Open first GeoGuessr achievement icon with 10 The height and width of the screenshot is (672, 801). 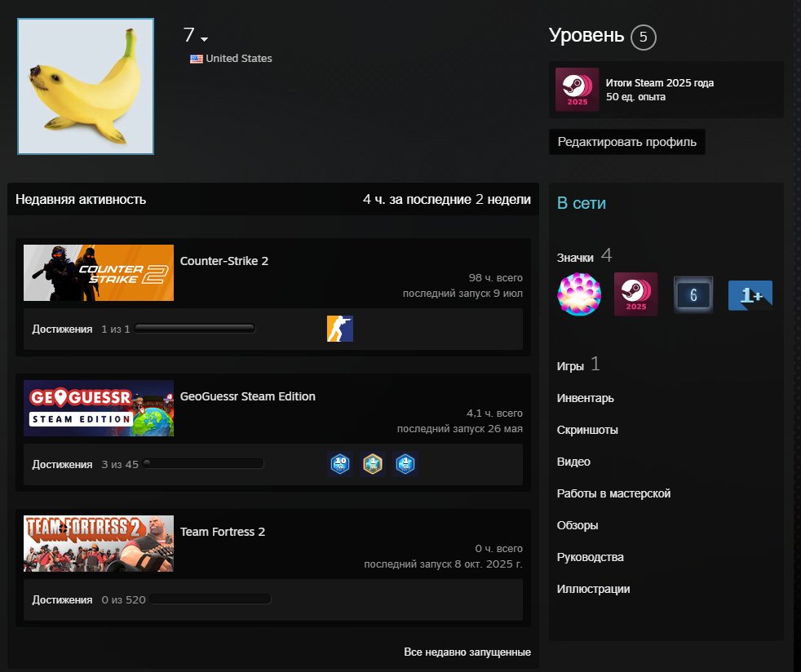(x=339, y=464)
